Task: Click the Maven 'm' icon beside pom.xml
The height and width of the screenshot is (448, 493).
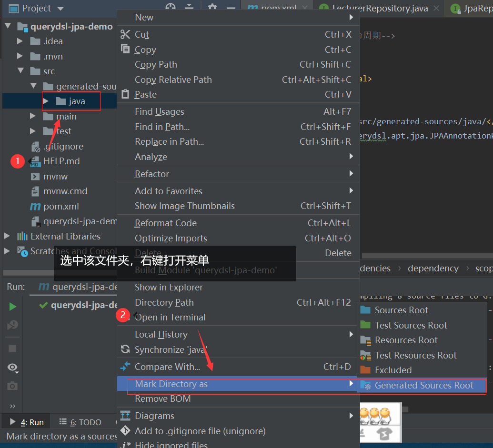Action: point(35,206)
